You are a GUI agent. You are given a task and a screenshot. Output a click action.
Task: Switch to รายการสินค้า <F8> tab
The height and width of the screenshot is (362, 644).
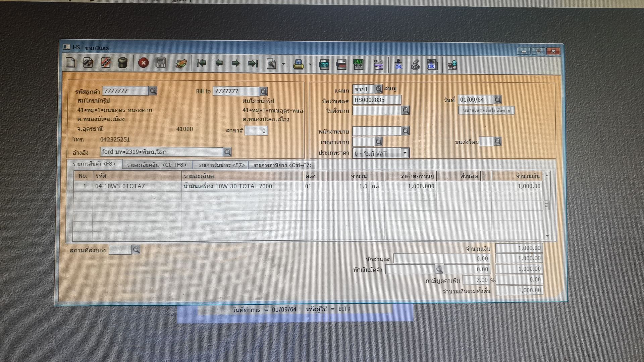(x=94, y=164)
